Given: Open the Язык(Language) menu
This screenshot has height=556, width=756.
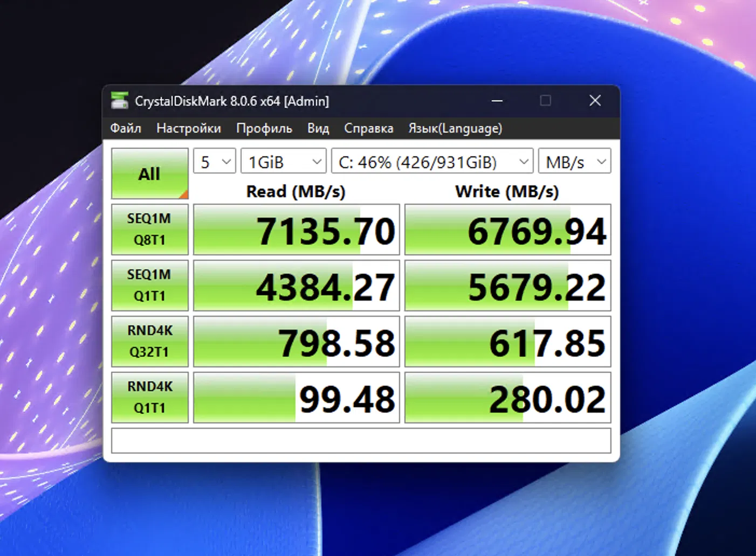Looking at the screenshot, I should [x=455, y=128].
